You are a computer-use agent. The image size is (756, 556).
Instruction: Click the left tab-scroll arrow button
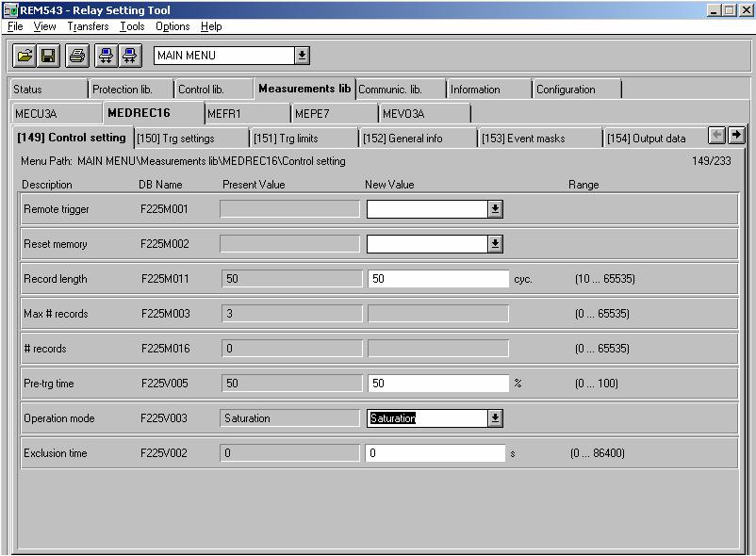(717, 136)
